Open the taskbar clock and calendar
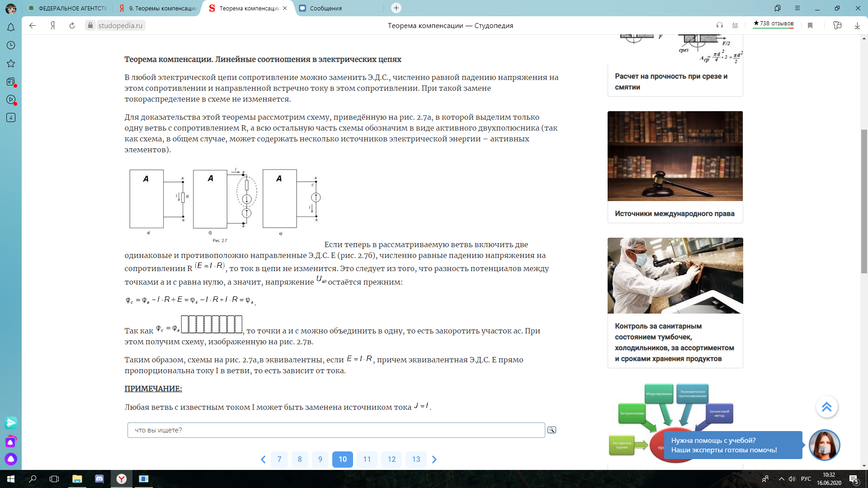This screenshot has height=488, width=868. click(829, 479)
